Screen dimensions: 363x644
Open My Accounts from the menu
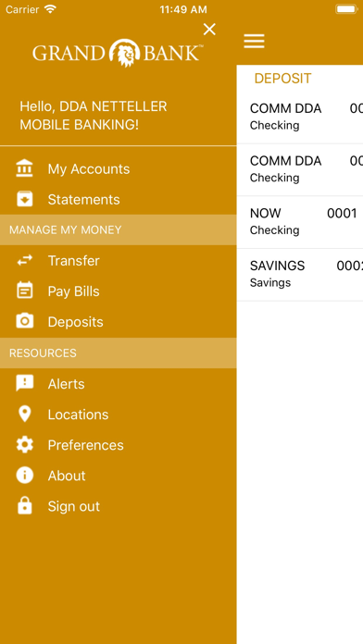tap(88, 168)
